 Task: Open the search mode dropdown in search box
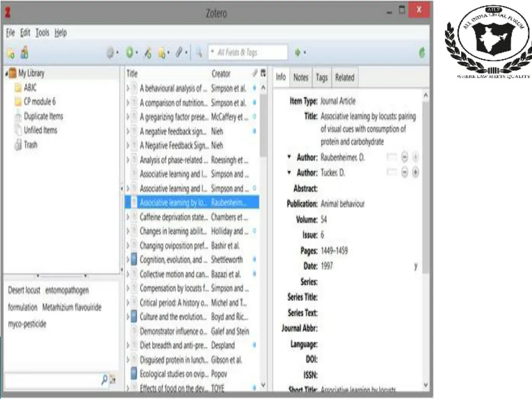(212, 52)
